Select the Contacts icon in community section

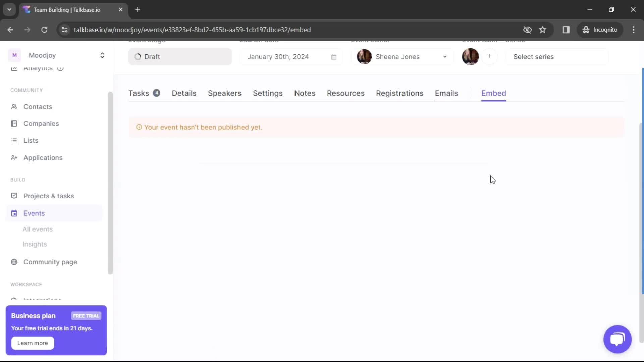[14, 107]
